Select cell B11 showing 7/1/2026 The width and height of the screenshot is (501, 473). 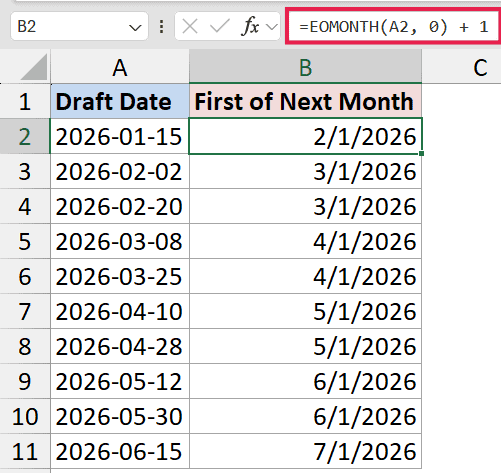click(x=305, y=451)
